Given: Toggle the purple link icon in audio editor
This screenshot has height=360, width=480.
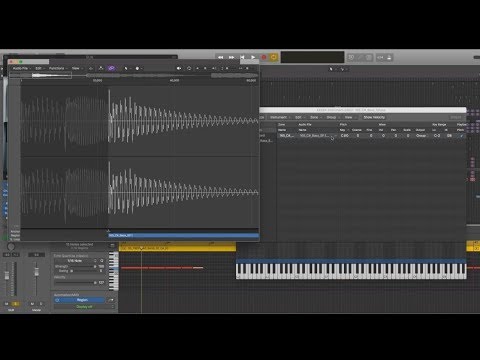Looking at the screenshot, I should coord(111,68).
